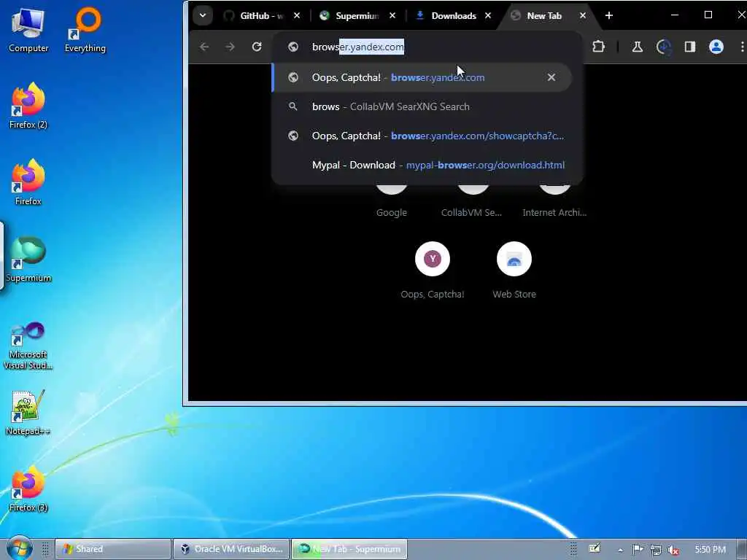Click the browser back arrow
The image size is (747, 560).
click(204, 47)
